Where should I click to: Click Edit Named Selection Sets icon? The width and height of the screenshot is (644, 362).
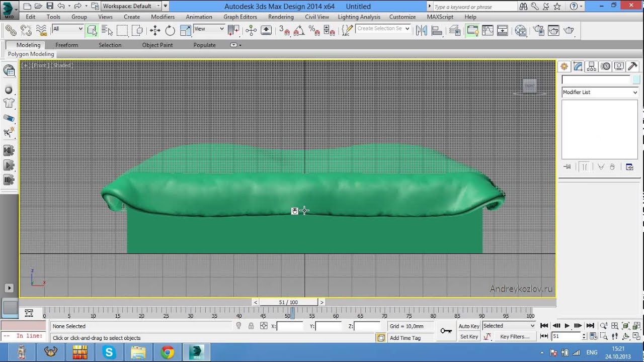coord(347,30)
